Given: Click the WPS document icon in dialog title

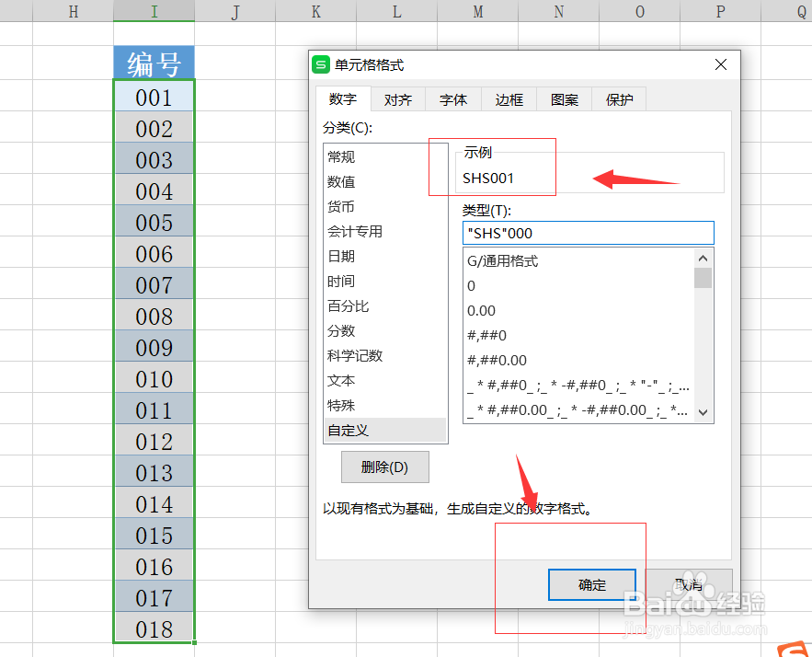Looking at the screenshot, I should tap(321, 64).
